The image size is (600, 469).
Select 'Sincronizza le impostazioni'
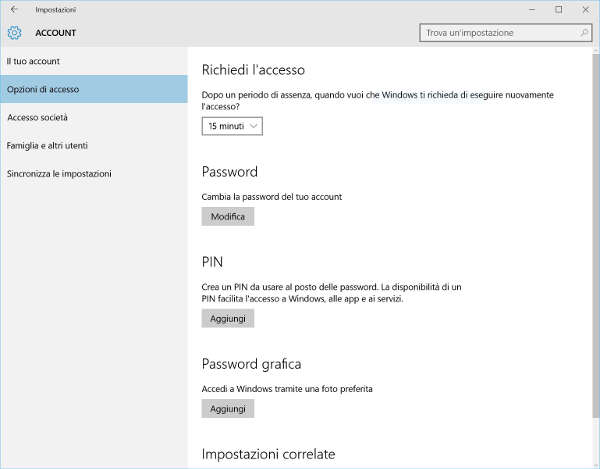coord(59,174)
